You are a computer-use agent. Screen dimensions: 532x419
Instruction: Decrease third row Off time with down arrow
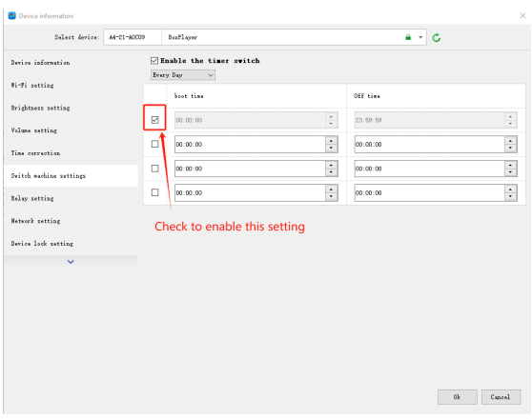[510, 172]
